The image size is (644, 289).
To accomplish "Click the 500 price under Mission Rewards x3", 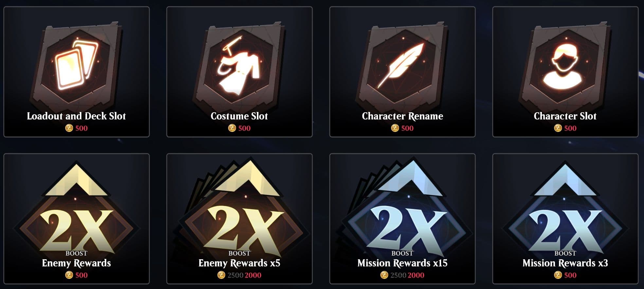I will click(570, 275).
